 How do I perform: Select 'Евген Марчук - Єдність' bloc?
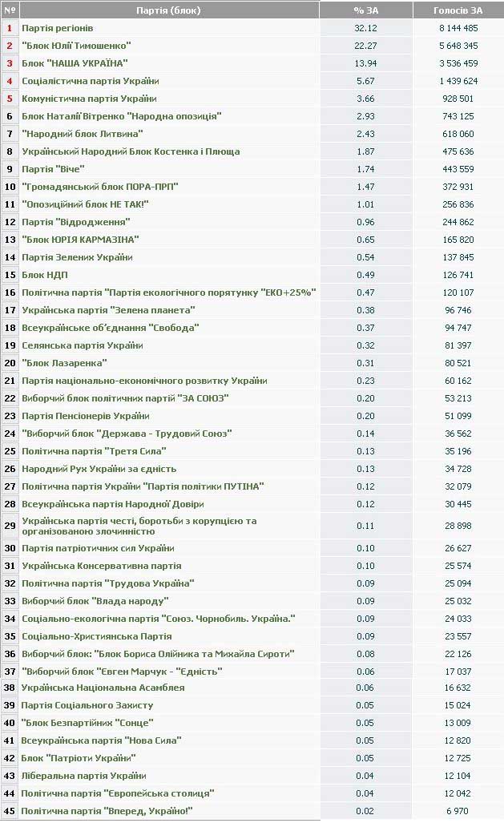[x=122, y=672]
